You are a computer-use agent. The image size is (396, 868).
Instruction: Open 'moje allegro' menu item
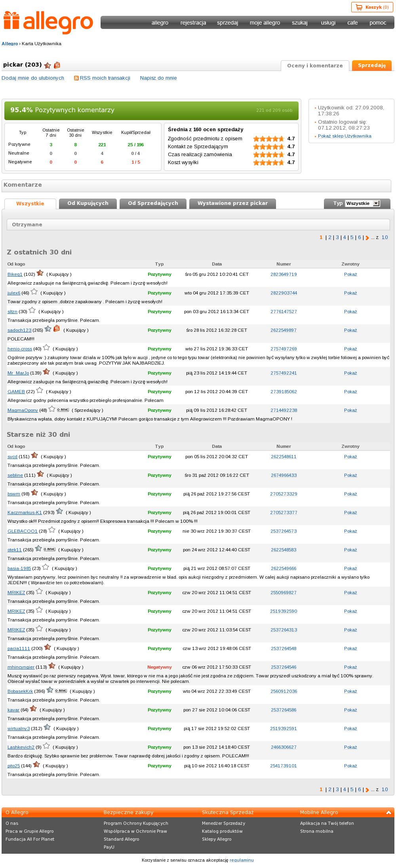point(265,23)
